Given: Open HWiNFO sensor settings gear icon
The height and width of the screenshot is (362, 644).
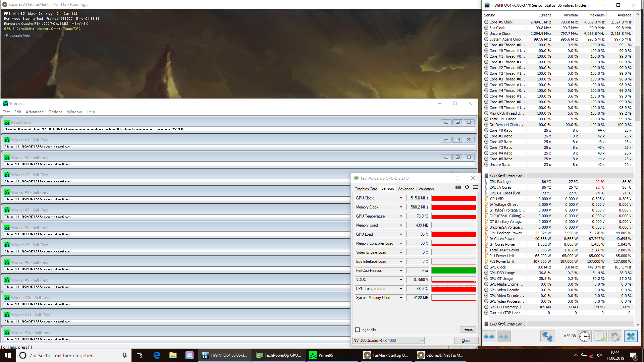Looking at the screenshot, I should (615, 337).
